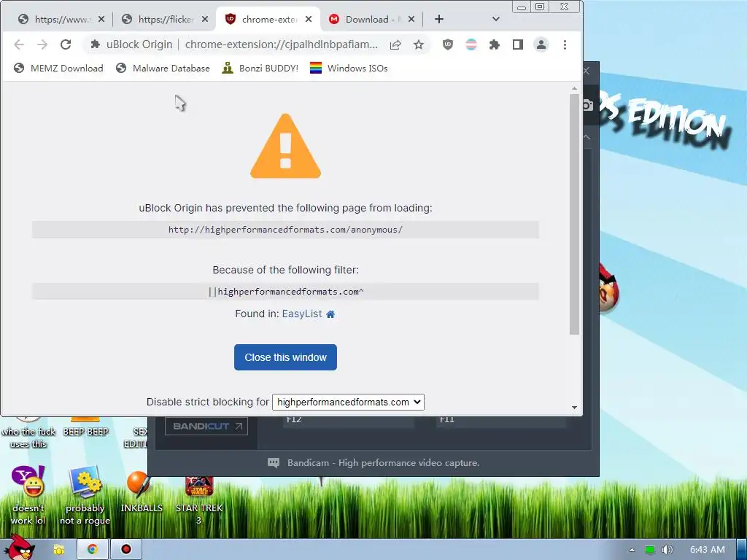Image resolution: width=747 pixels, height=560 pixels.
Task: Open the Bonzi BUDDY! bookmark
Action: [260, 68]
